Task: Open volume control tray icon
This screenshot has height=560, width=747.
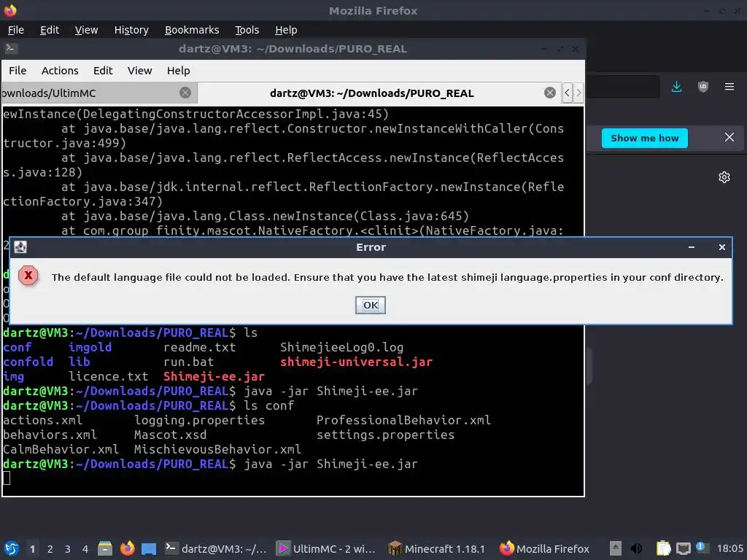Action: coord(636,548)
